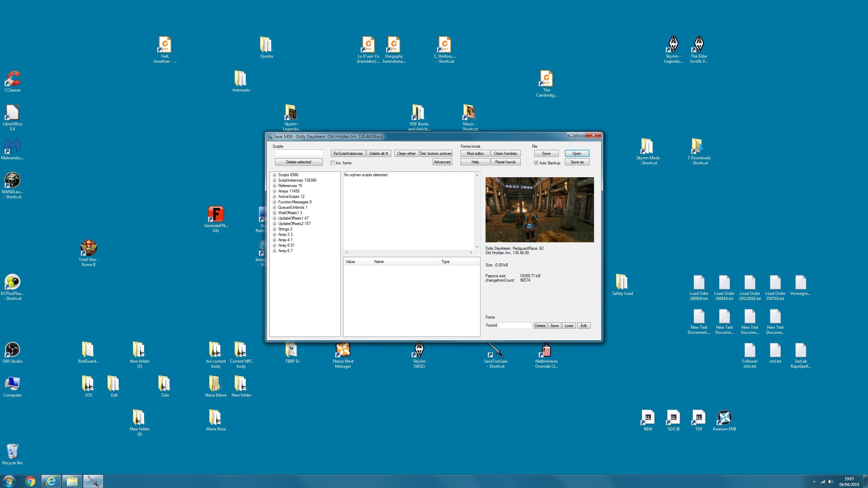Viewport: 868px width, 488px height.
Task: Click the GenerateFNIS XXL icon
Action: (x=216, y=219)
